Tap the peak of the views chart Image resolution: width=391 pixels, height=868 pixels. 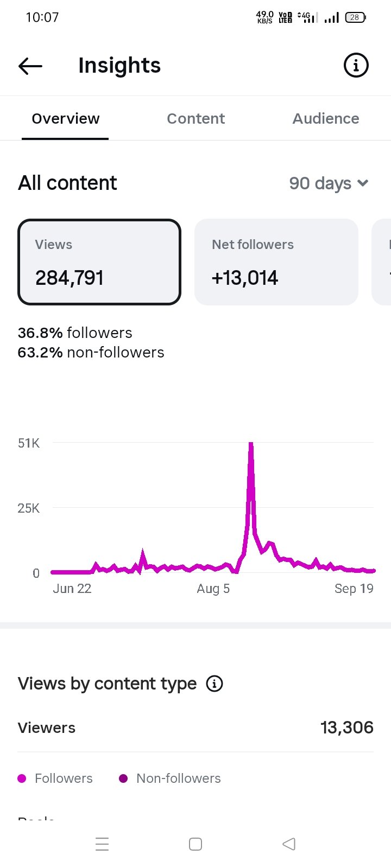[251, 445]
